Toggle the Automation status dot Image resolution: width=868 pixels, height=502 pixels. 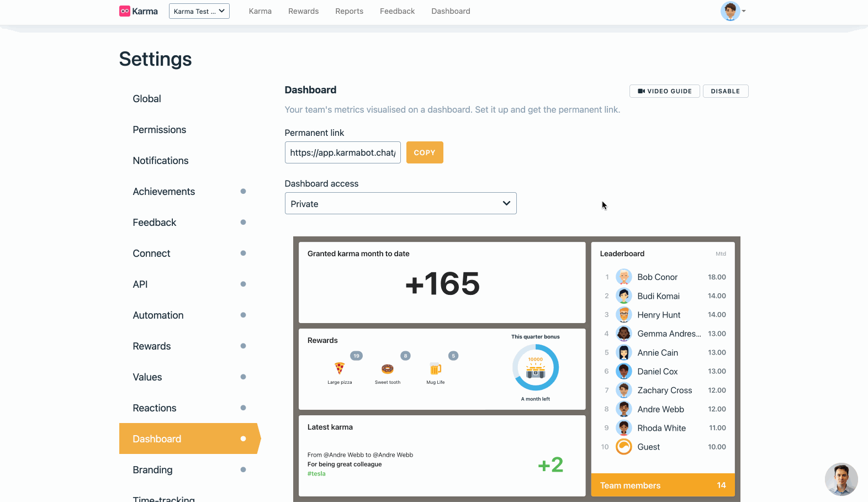[x=243, y=315]
